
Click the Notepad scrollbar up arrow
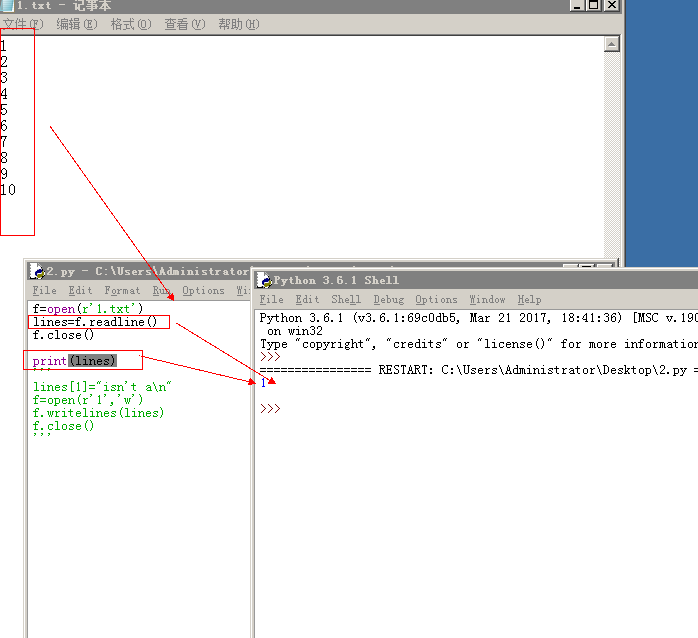click(611, 44)
